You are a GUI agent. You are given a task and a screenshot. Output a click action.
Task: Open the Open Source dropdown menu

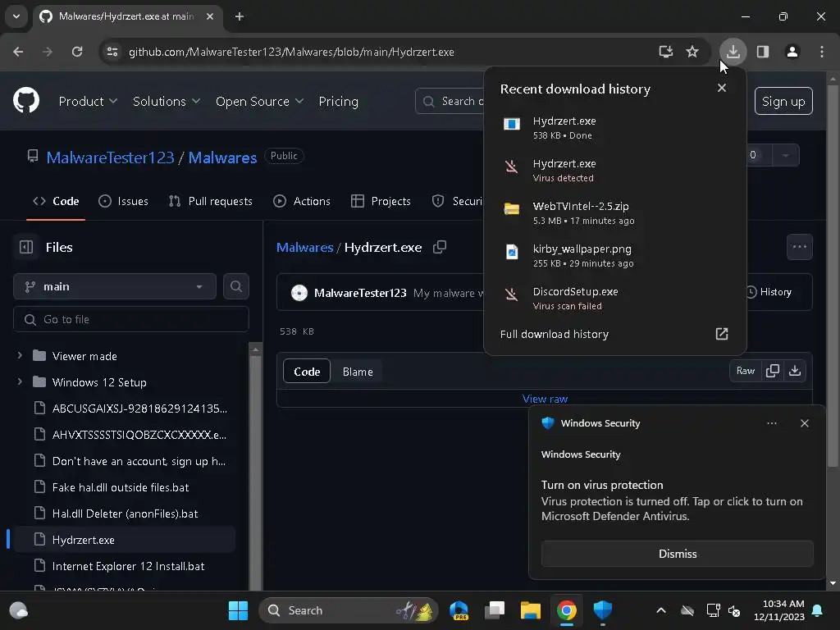pos(259,101)
